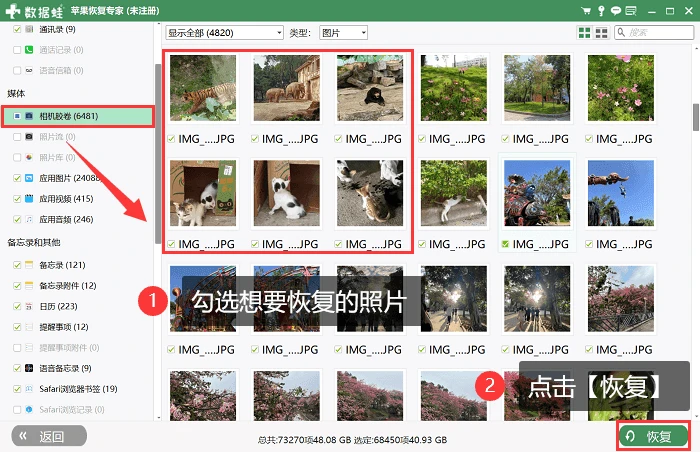Select the elephants photo thumbnail
The width and height of the screenshot is (700, 452).
[x=287, y=88]
